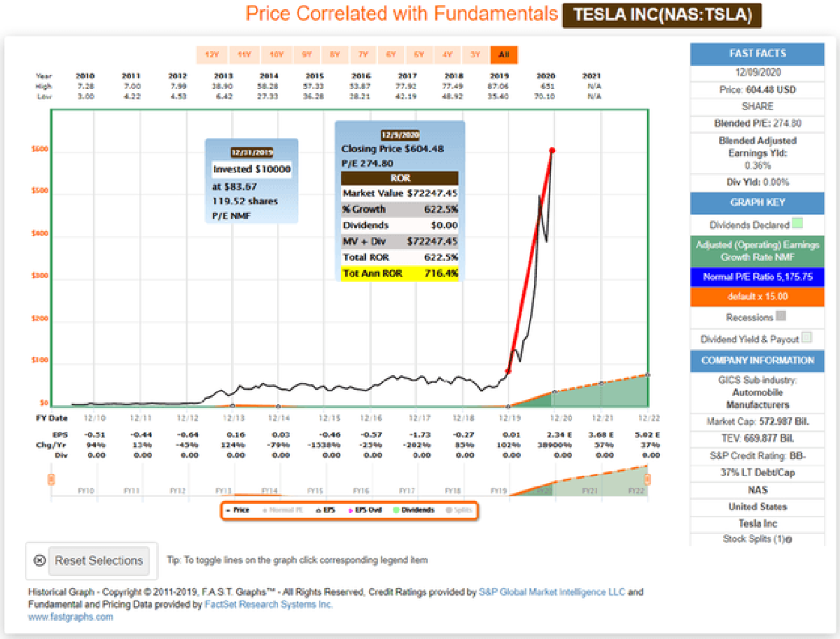Toggle the Normal PE legend item
This screenshot has width=840, height=639.
[284, 510]
